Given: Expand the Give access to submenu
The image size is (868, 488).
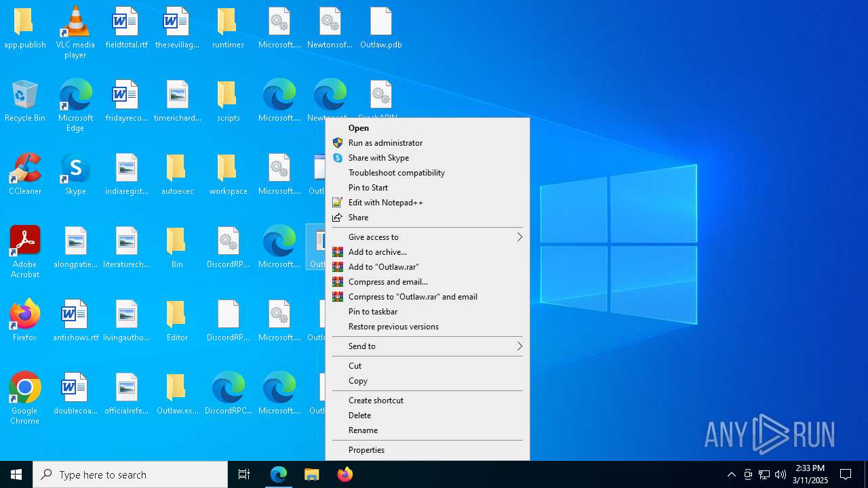Looking at the screenshot, I should 427,237.
